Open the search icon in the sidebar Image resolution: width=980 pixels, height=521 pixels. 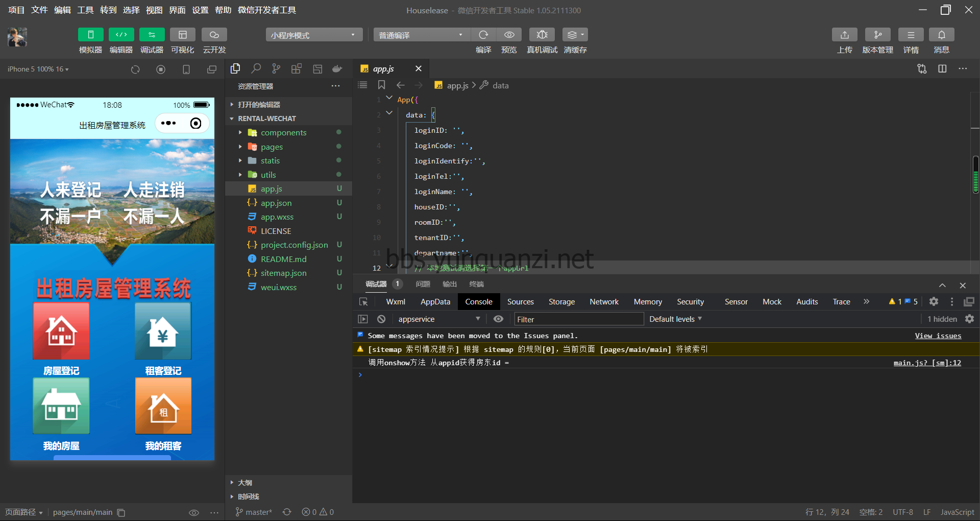tap(256, 68)
